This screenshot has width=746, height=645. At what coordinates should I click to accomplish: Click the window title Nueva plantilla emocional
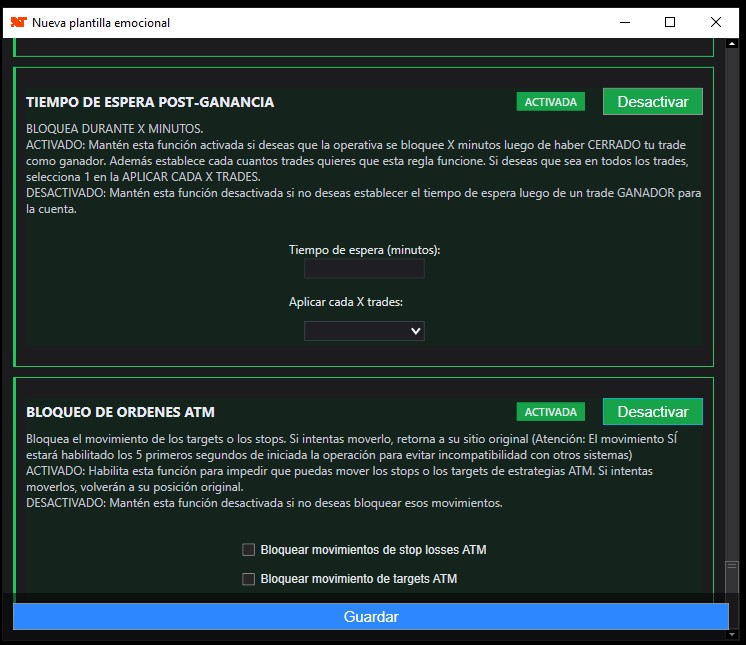101,22
